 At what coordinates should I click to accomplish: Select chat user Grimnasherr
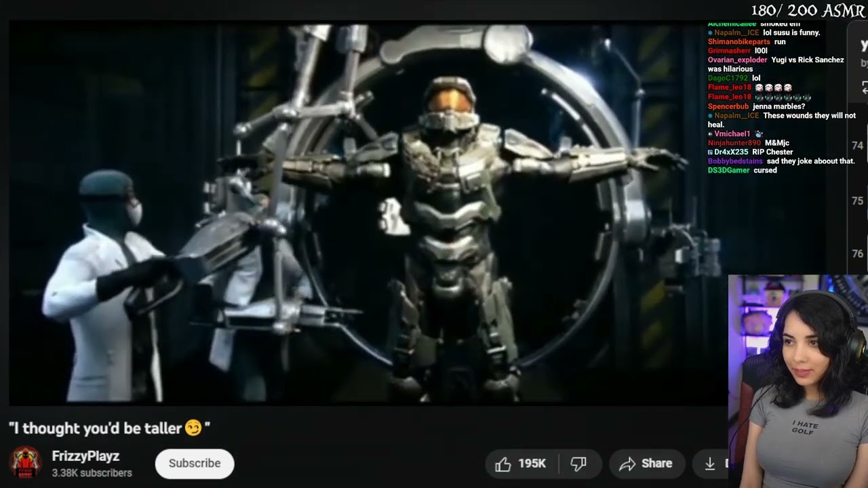point(729,51)
